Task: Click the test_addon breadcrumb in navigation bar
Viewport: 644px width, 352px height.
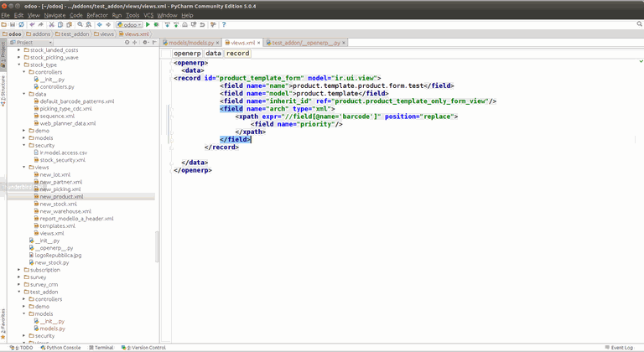Action: coord(72,34)
